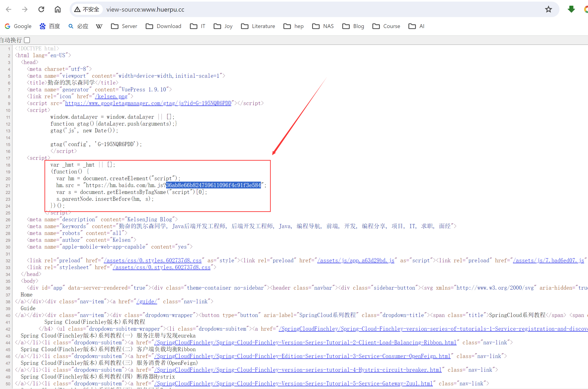Reload the page with refresh icon
The width and height of the screenshot is (588, 389).
41,9
